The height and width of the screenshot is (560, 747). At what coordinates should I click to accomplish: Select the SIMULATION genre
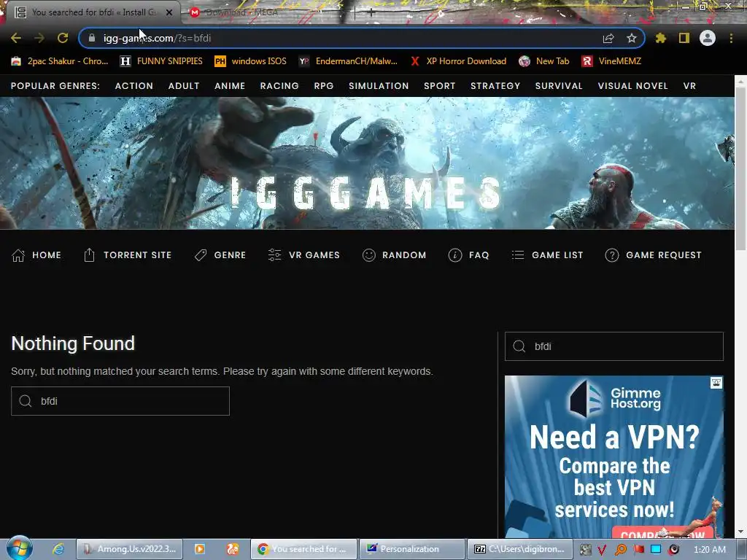point(379,86)
